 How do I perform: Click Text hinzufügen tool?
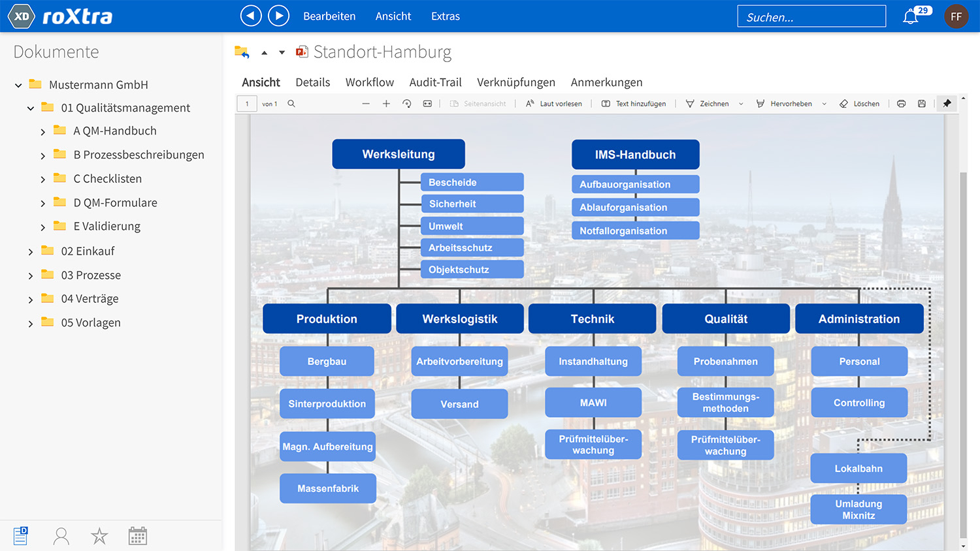(634, 104)
